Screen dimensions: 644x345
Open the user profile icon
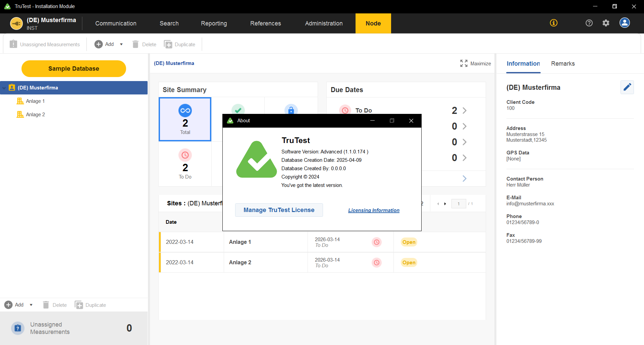pos(625,23)
